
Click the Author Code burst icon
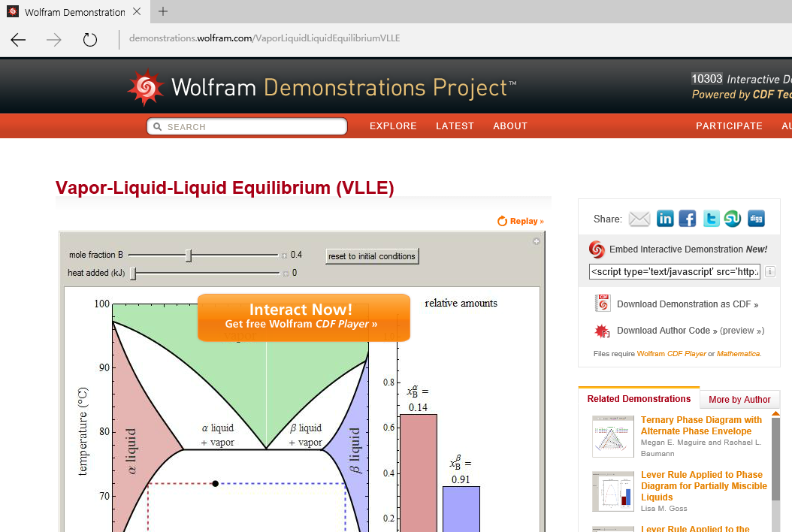click(x=602, y=331)
